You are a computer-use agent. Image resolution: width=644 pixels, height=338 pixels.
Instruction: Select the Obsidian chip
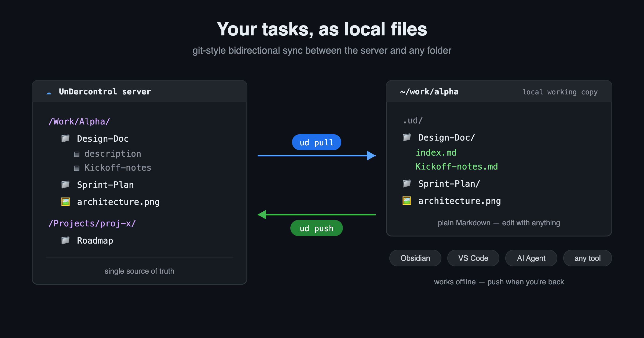415,258
